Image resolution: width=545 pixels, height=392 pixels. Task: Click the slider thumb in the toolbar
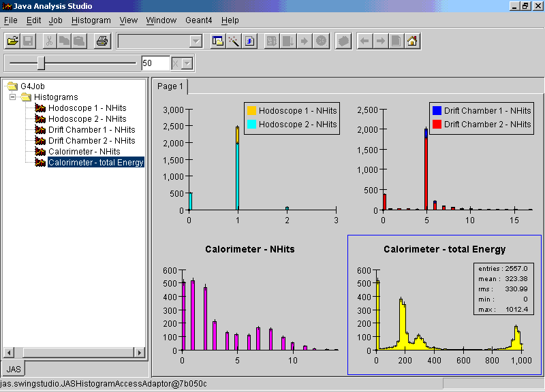click(x=41, y=63)
